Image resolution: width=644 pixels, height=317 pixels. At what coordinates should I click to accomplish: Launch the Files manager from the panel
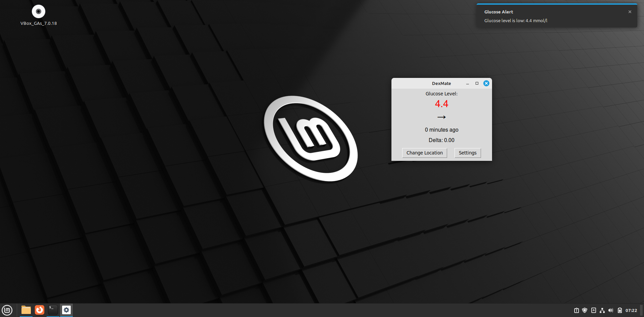coord(26,310)
